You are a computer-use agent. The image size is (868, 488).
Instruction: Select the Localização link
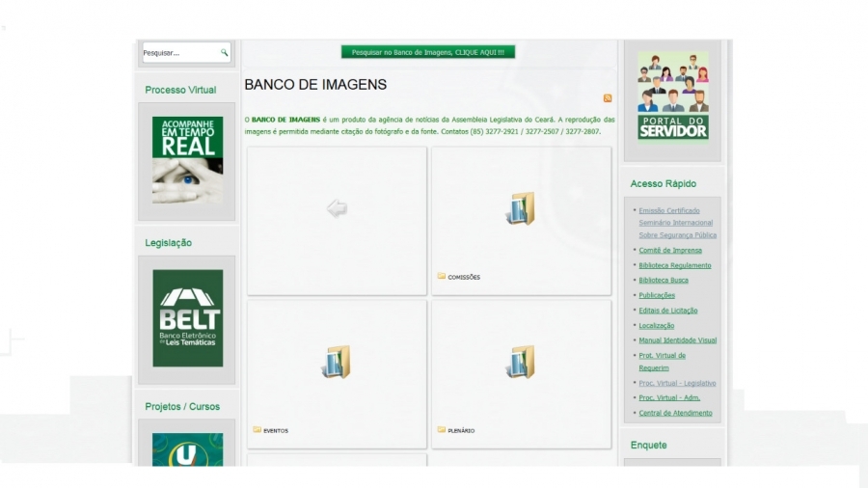(x=656, y=326)
